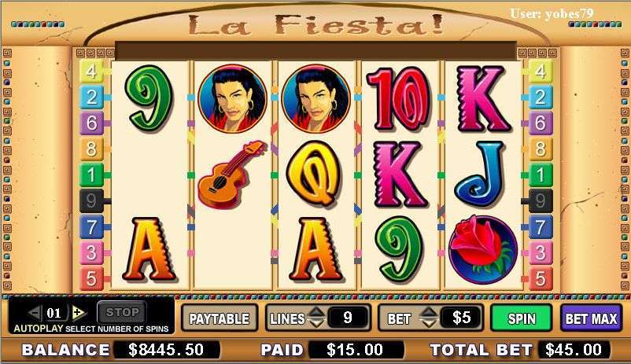Toggle payline 4 marker on left side
This screenshot has width=631, height=364.
coord(91,72)
